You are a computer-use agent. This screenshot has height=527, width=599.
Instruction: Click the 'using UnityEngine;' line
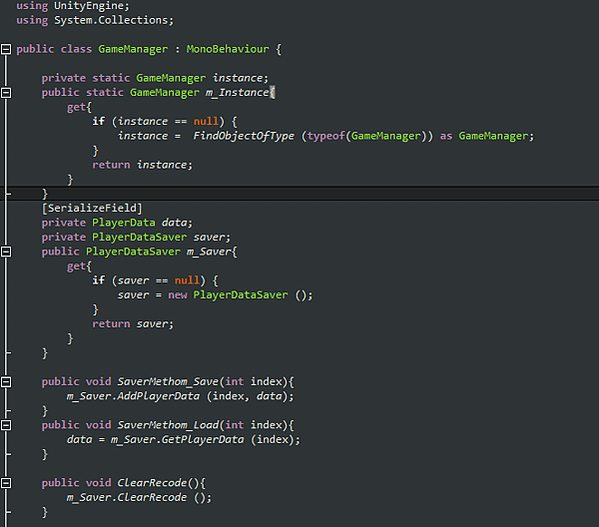point(73,6)
